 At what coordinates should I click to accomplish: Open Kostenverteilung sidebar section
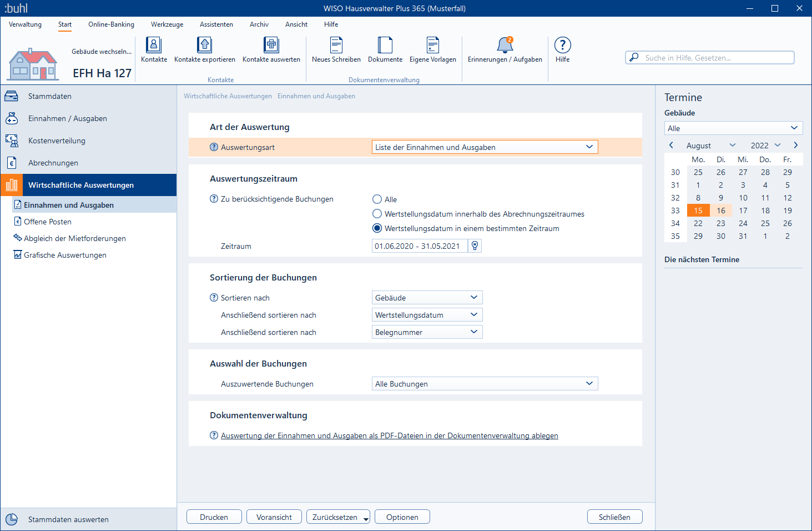[x=88, y=141]
